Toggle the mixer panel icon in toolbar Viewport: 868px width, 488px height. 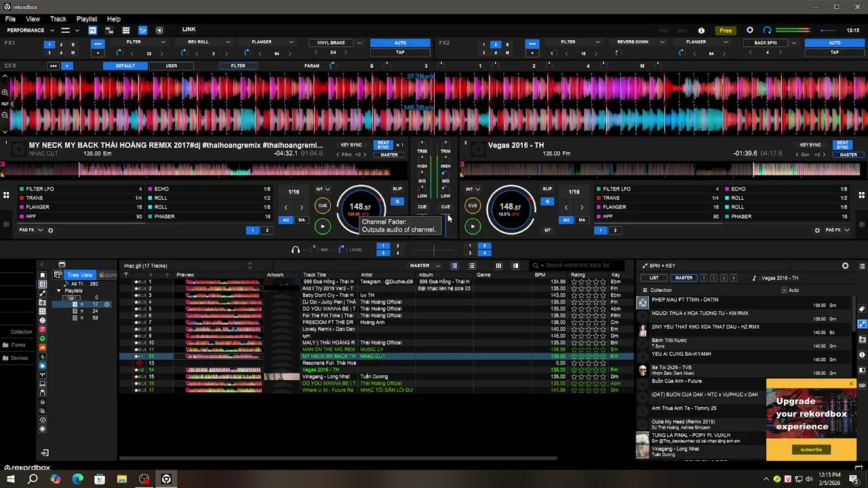(x=142, y=30)
